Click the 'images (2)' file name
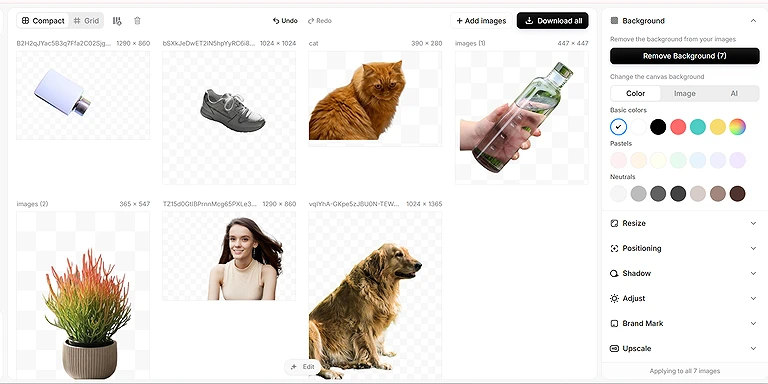Image resolution: width=768 pixels, height=384 pixels. pos(32,204)
